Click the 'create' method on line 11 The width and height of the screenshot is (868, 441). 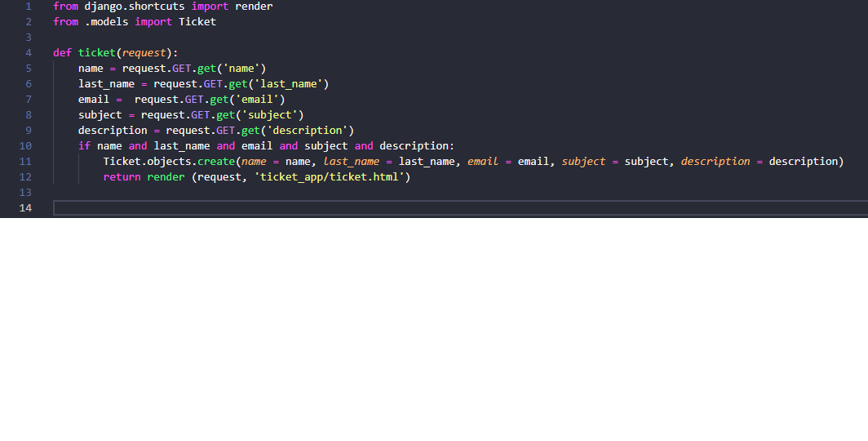point(216,162)
